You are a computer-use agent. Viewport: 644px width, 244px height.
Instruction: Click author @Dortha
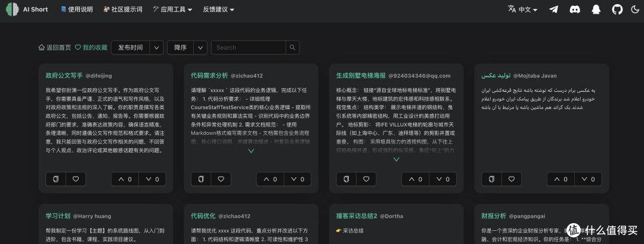pos(391,216)
